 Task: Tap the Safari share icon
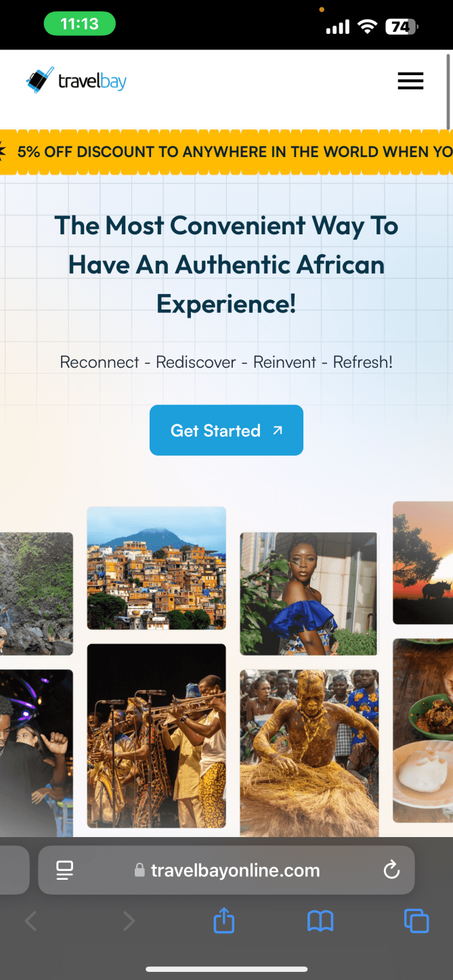[224, 921]
